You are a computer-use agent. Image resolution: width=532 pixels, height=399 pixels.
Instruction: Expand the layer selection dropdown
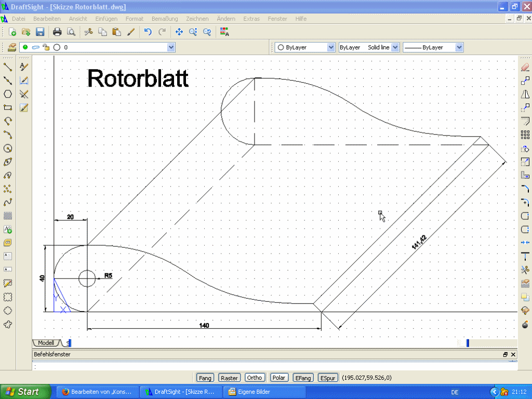(171, 47)
